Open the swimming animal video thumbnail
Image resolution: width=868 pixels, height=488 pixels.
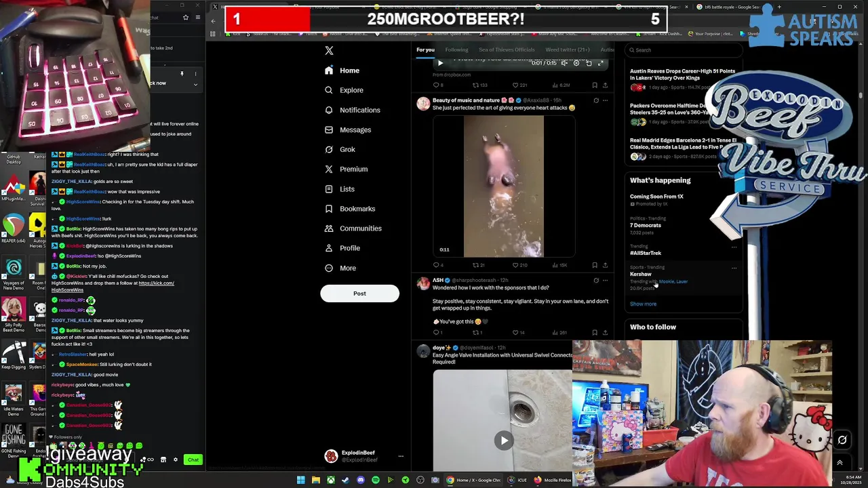[x=504, y=186]
